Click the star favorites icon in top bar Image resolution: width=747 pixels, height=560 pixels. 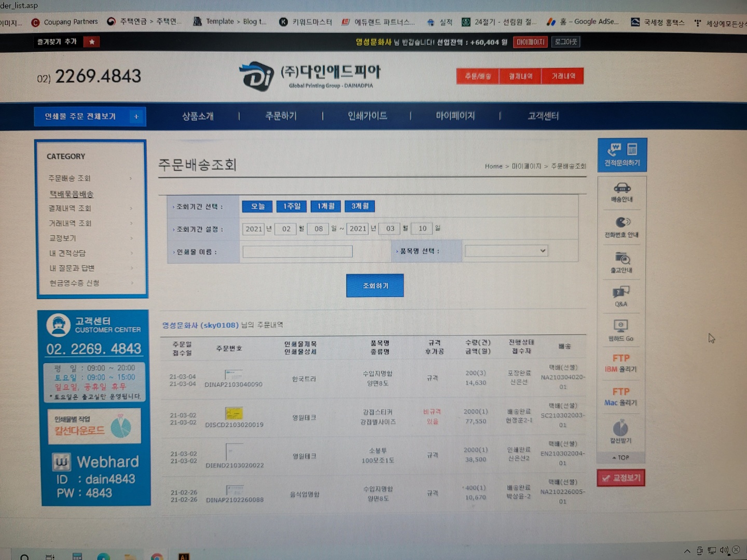click(92, 41)
